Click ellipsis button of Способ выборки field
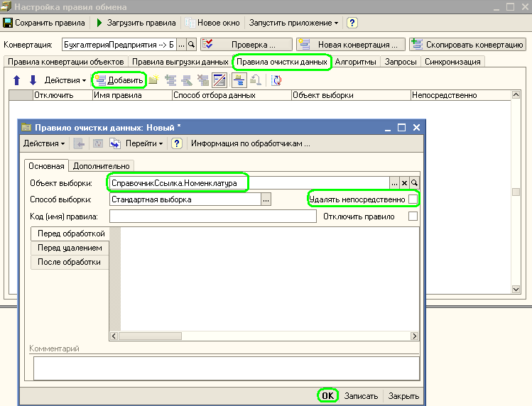This screenshot has height=406, width=532. coord(266,199)
